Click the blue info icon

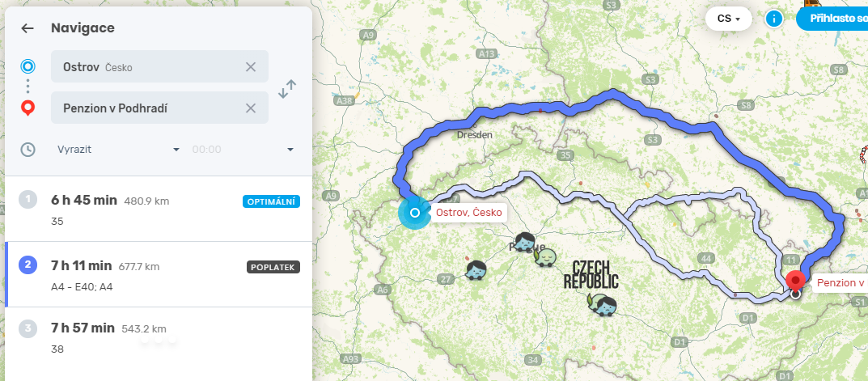(774, 19)
